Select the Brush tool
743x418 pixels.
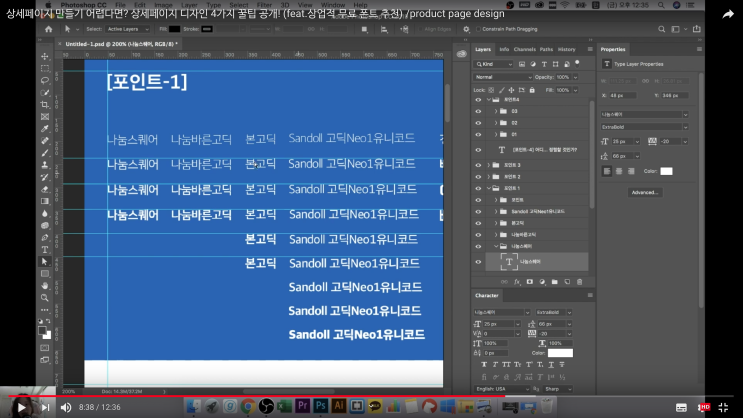(45, 153)
